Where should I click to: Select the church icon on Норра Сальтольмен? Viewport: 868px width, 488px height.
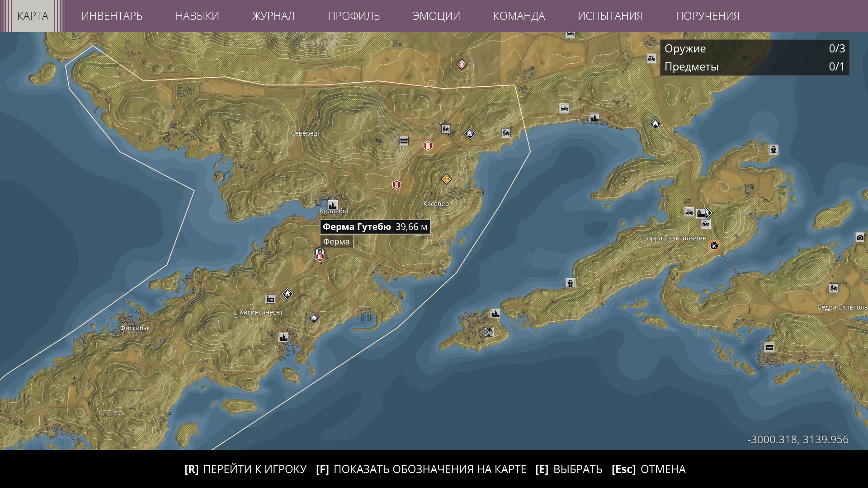pos(702,213)
